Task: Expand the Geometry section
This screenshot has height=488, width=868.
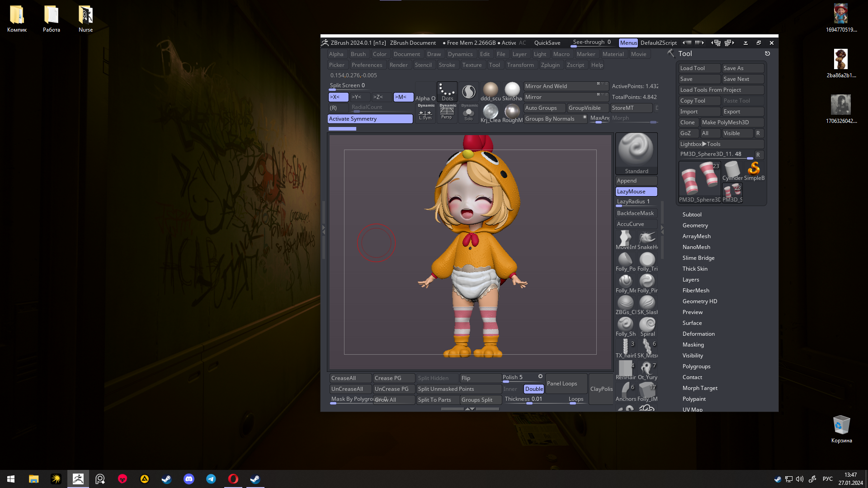Action: point(695,225)
